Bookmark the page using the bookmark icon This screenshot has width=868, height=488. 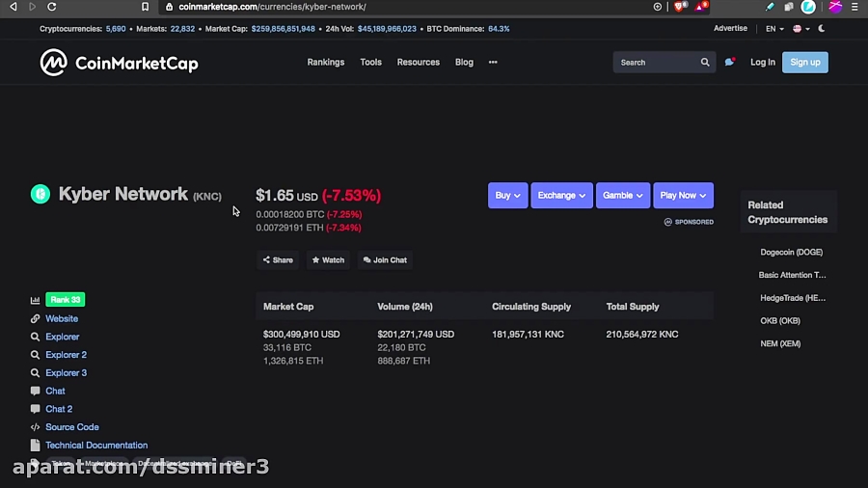(x=145, y=7)
